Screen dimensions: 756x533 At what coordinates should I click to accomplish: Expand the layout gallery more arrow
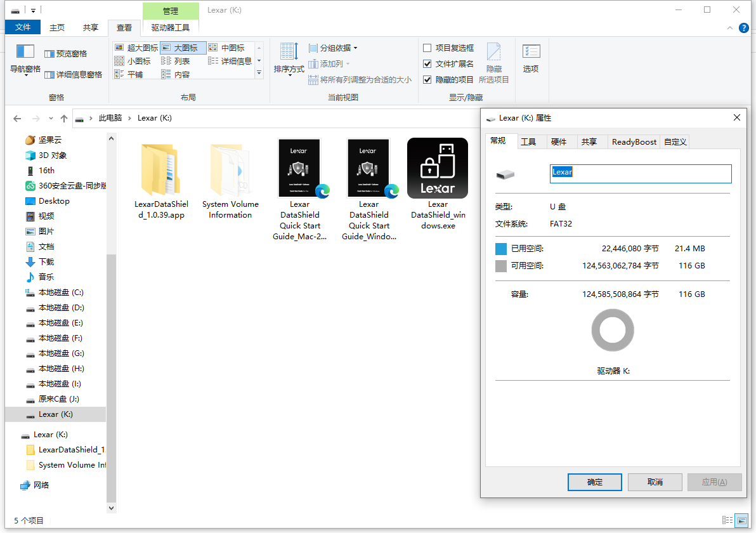pyautogui.click(x=259, y=73)
